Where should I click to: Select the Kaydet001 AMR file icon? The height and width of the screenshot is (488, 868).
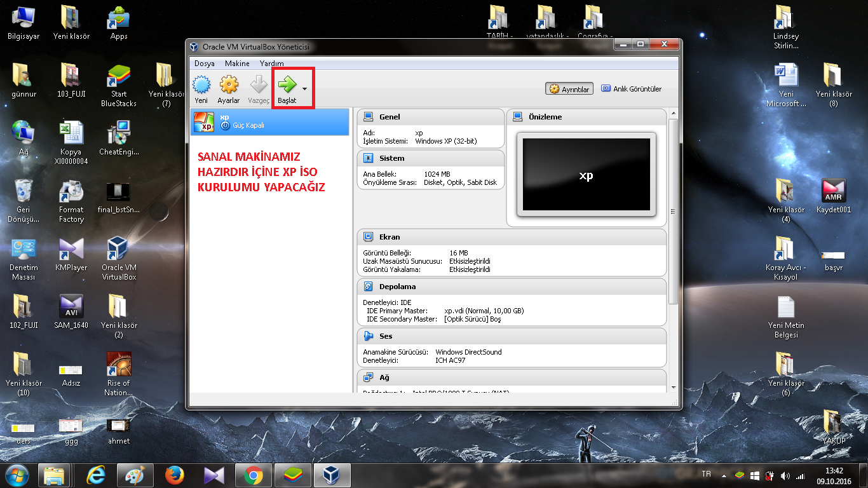(834, 196)
